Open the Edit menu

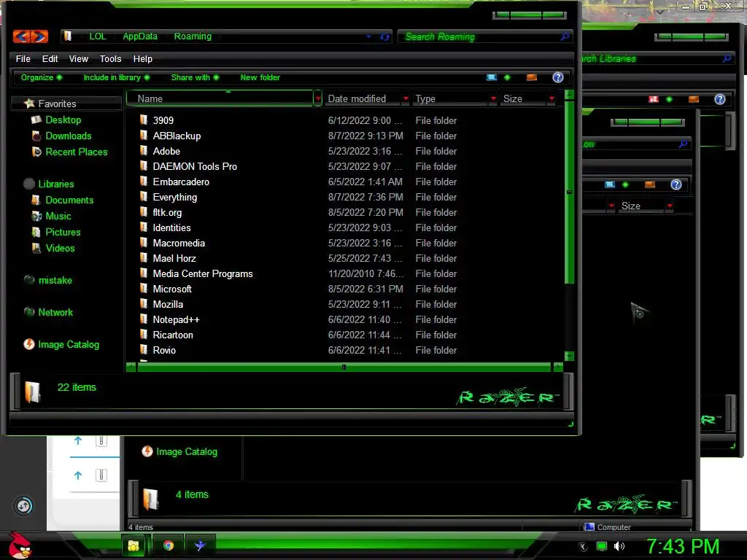50,59
